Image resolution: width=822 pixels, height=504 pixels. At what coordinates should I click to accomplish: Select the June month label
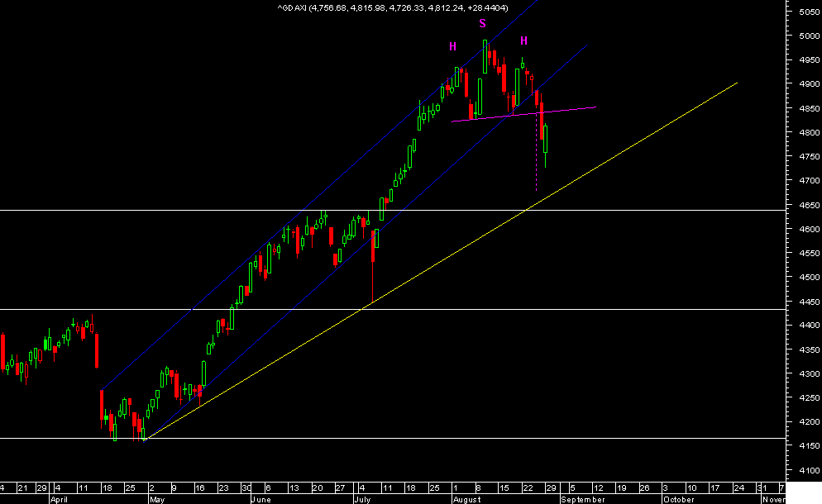pyautogui.click(x=261, y=499)
